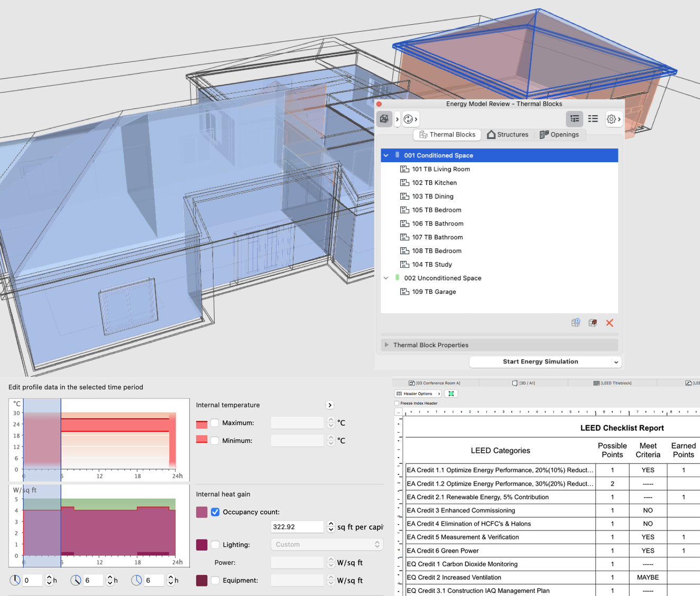Collapse the 002 Unconditioned Space group
This screenshot has width=700, height=596.
point(386,278)
